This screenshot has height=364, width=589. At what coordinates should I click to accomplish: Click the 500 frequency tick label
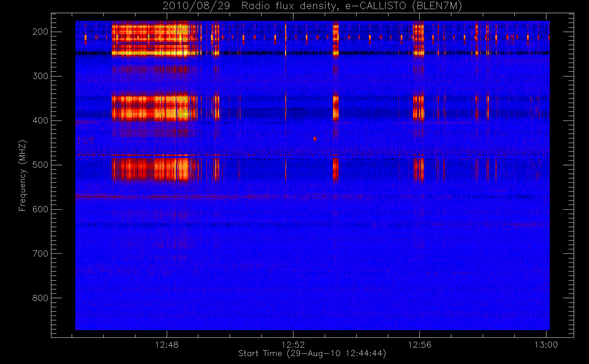click(x=40, y=165)
